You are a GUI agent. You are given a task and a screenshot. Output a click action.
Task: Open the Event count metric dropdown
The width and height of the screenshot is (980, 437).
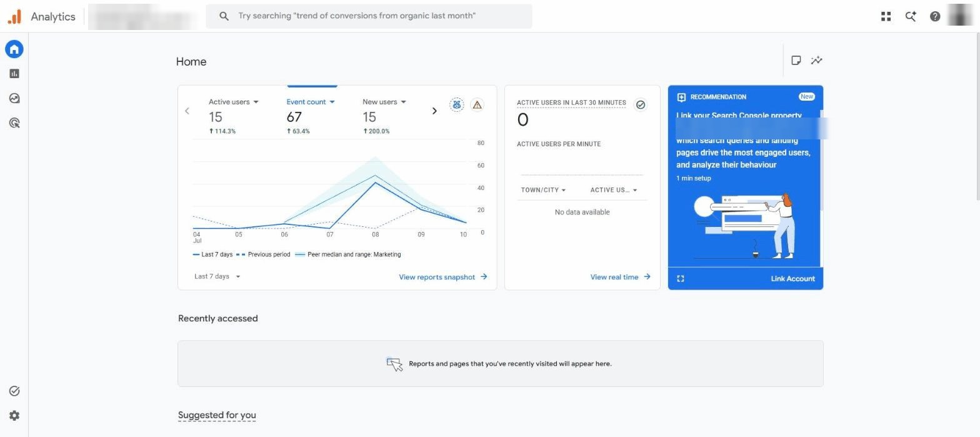[311, 102]
